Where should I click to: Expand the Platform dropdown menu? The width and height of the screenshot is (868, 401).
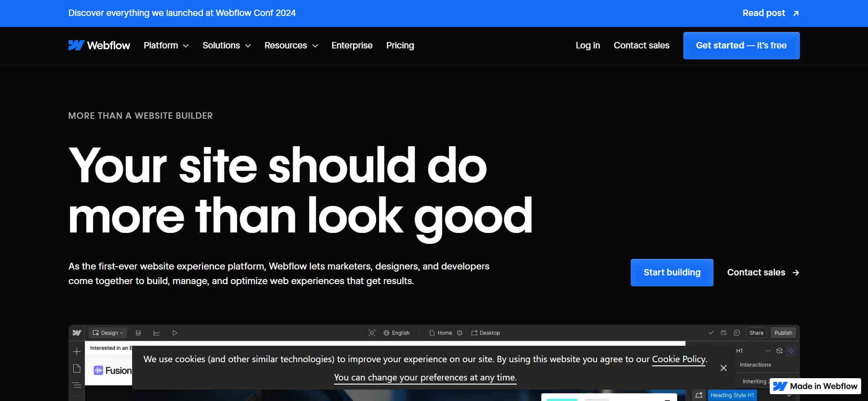[166, 45]
